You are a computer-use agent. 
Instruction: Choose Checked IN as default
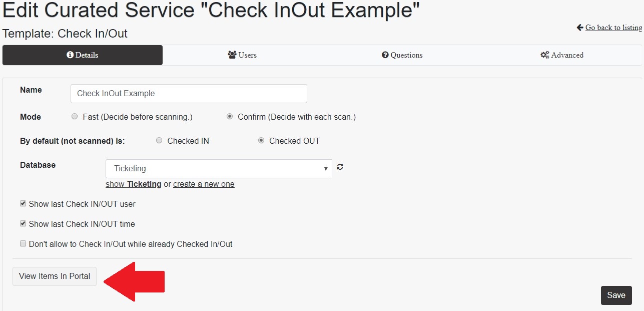click(159, 141)
